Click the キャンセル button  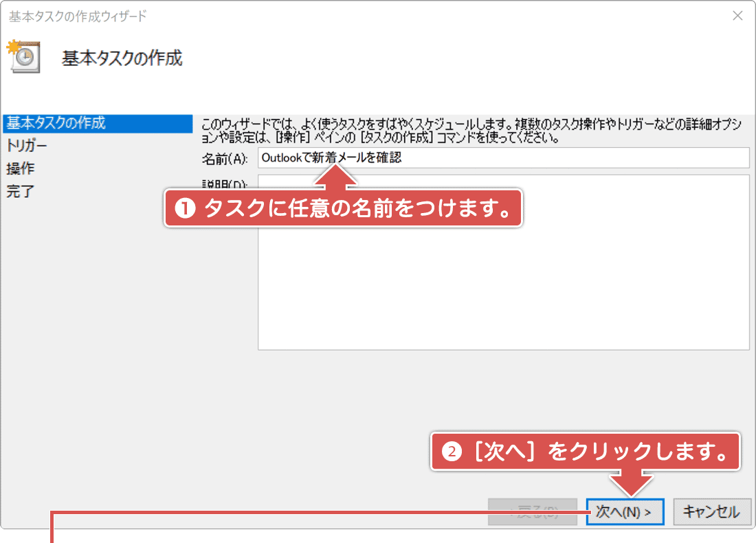pyautogui.click(x=712, y=511)
